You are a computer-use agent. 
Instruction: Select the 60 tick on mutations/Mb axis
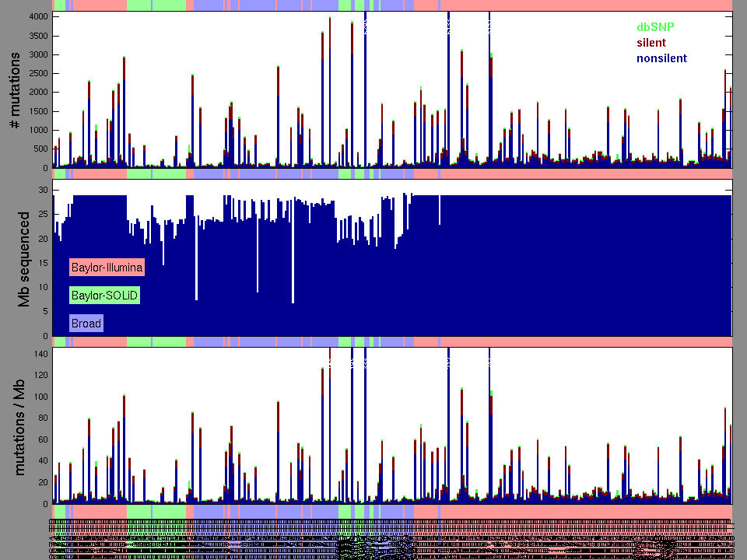pos(41,439)
